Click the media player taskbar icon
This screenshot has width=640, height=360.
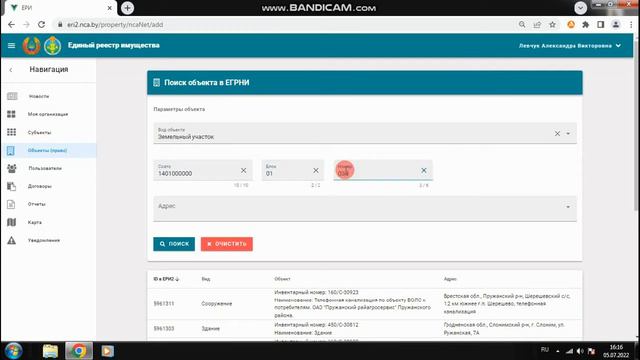[108, 351]
